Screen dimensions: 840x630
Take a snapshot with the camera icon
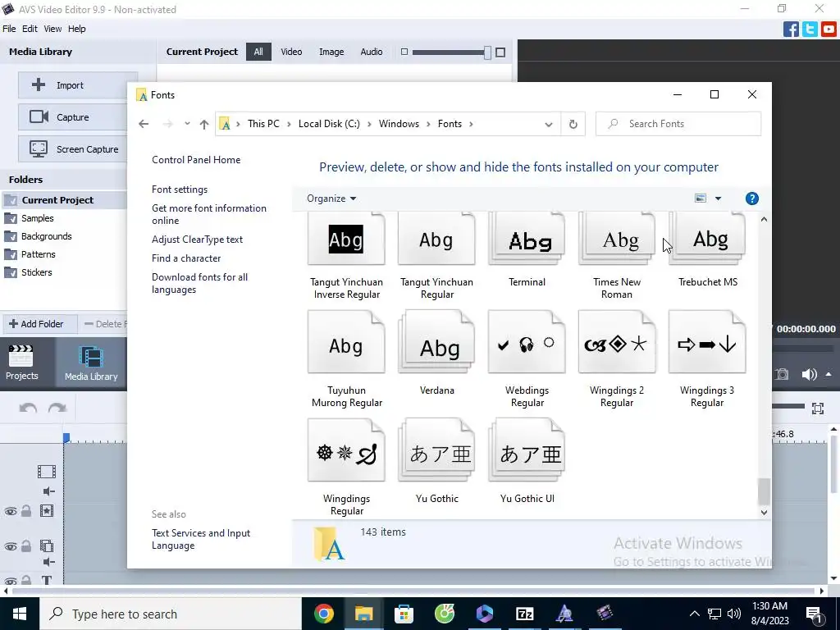tap(782, 374)
